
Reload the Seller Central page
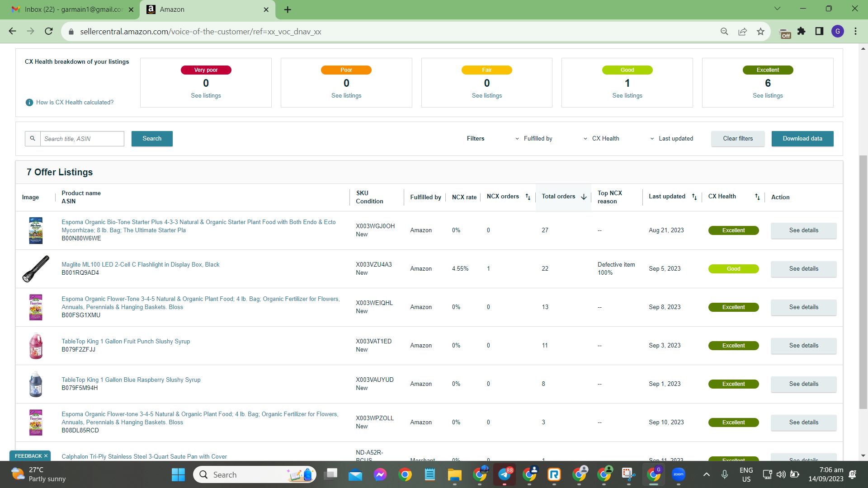coord(49,31)
